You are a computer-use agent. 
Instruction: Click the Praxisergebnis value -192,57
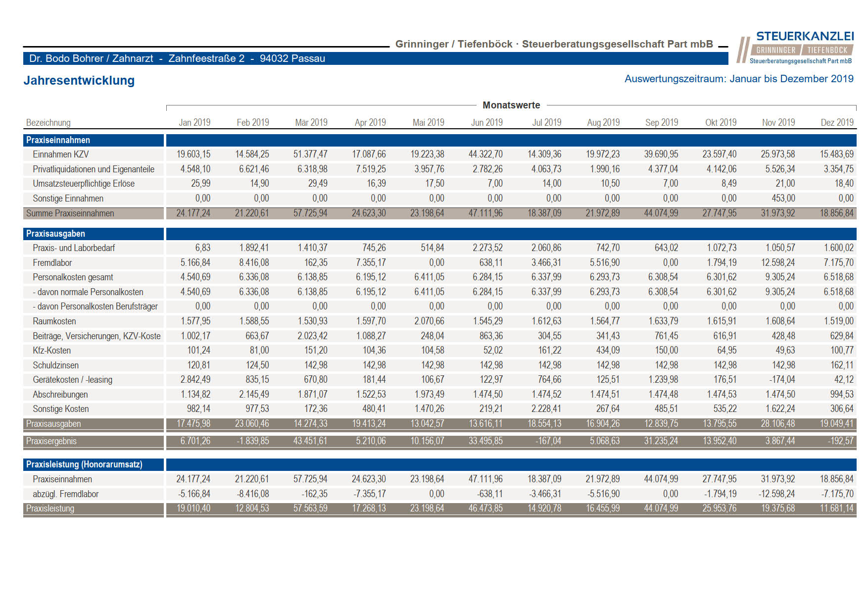(840, 441)
